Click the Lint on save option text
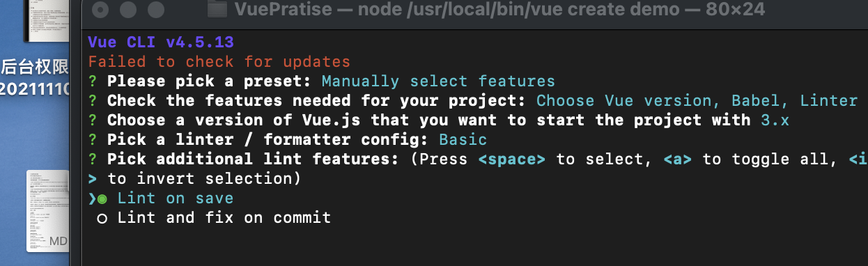868x266 pixels. tap(176, 198)
